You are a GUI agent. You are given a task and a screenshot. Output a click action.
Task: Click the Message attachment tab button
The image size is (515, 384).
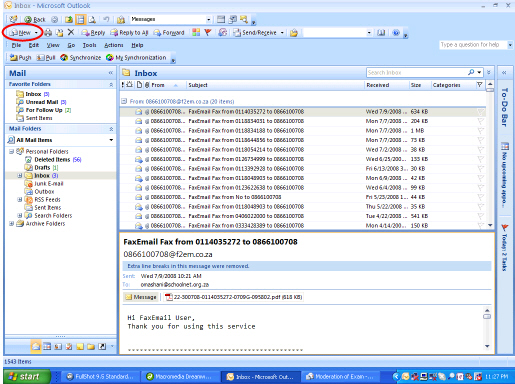pos(141,297)
